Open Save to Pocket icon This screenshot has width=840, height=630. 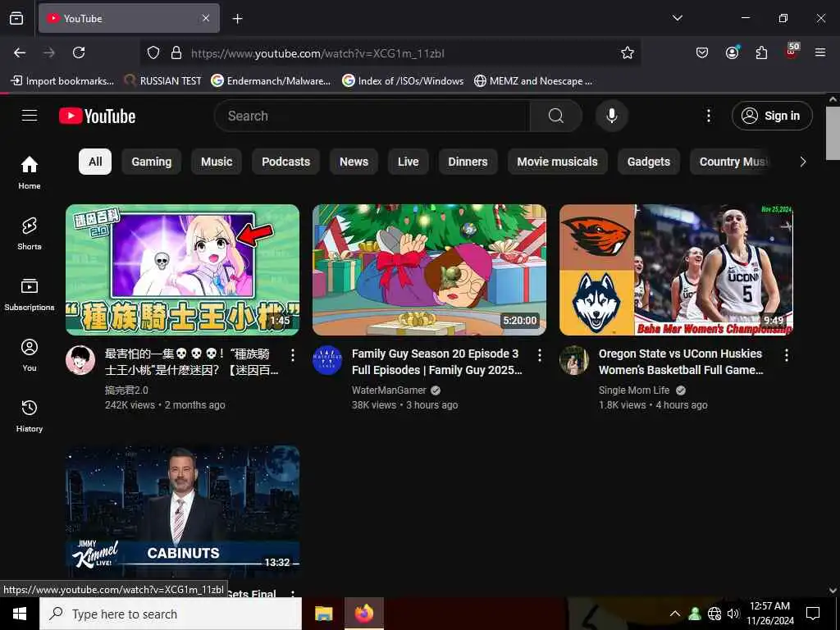pyautogui.click(x=702, y=52)
